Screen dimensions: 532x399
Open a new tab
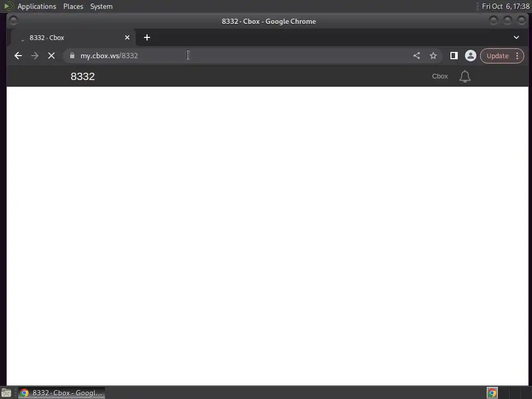(x=147, y=37)
